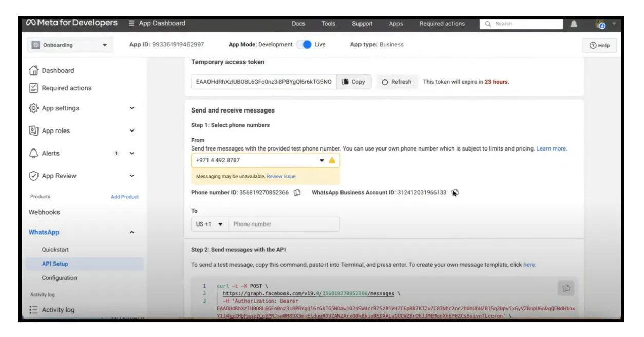
Task: Click the Help button
Action: coord(599,45)
